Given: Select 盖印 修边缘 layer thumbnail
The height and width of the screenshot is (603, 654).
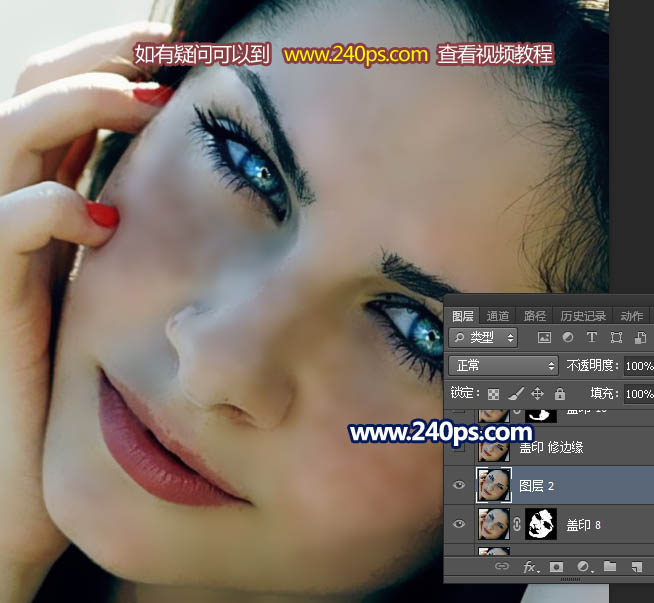Looking at the screenshot, I should 494,446.
